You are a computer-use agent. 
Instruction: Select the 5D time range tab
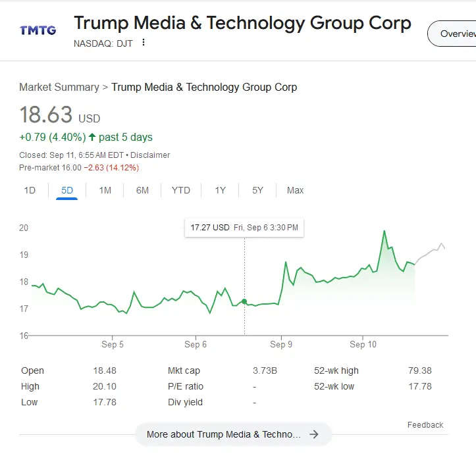[x=67, y=190]
